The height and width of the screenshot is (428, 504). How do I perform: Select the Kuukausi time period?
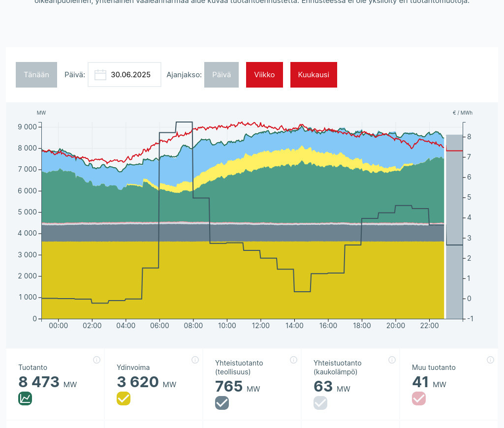(314, 75)
